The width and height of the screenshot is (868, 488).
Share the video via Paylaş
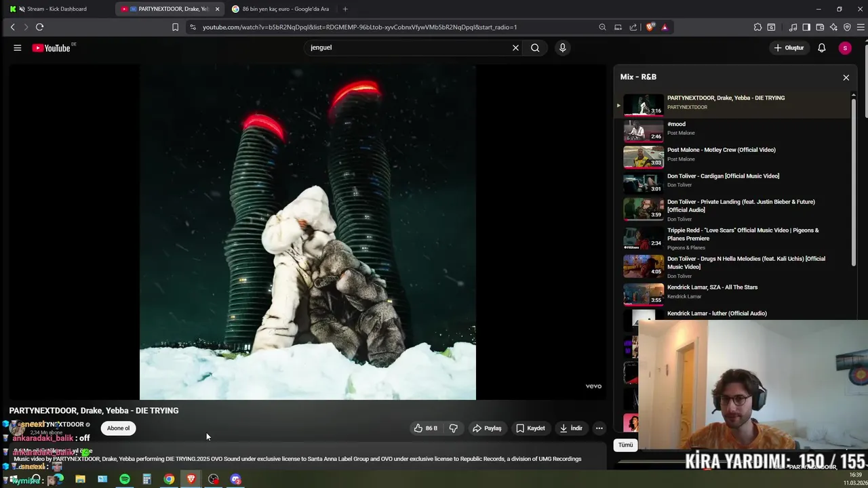(x=487, y=428)
